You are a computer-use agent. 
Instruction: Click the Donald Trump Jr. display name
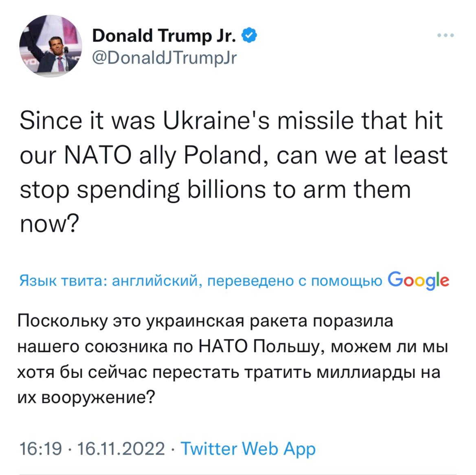click(x=164, y=36)
